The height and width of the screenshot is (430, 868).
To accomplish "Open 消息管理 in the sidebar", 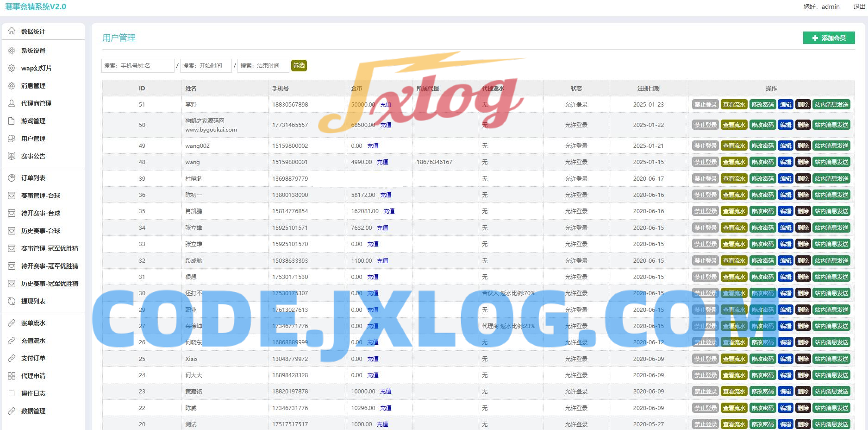I will tap(33, 86).
